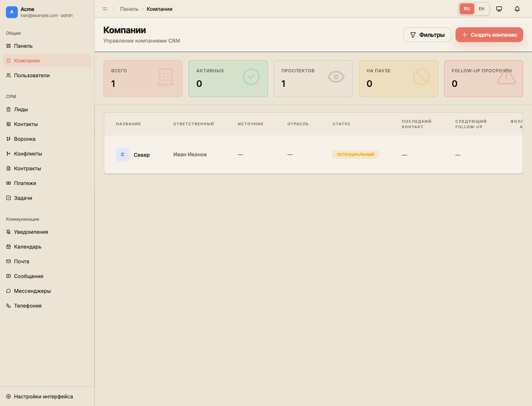Toggle the sidebar collapse icon
Image resolution: width=532 pixels, height=406 pixels.
pos(105,9)
